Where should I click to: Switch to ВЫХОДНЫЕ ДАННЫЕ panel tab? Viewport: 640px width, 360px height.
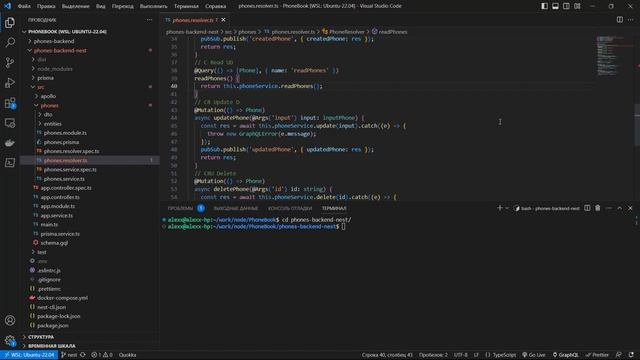point(236,209)
